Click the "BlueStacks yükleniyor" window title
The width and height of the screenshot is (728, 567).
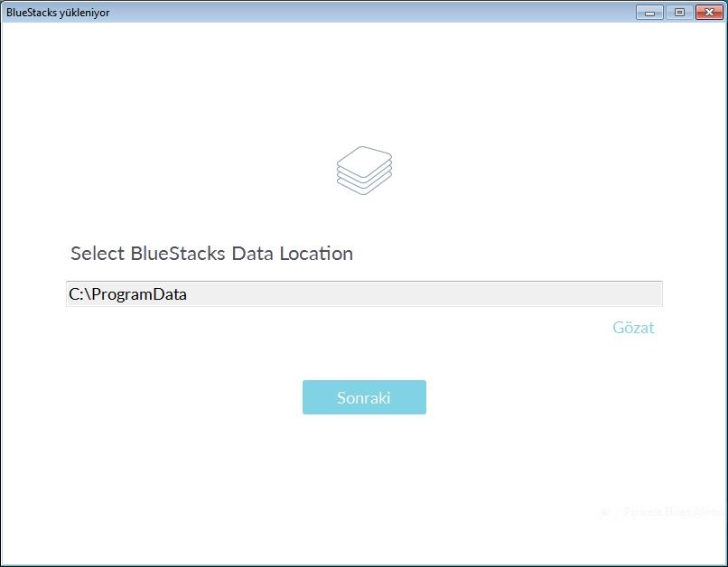coord(58,13)
